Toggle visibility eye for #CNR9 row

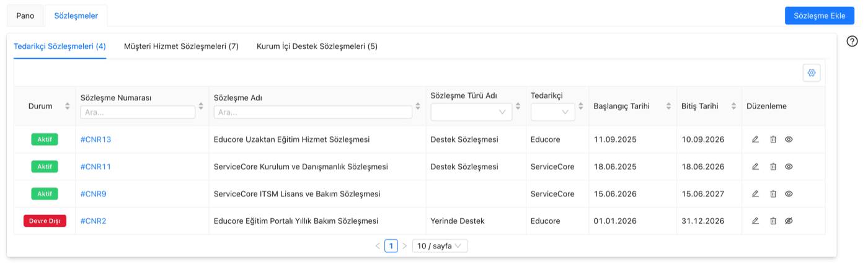(x=789, y=194)
